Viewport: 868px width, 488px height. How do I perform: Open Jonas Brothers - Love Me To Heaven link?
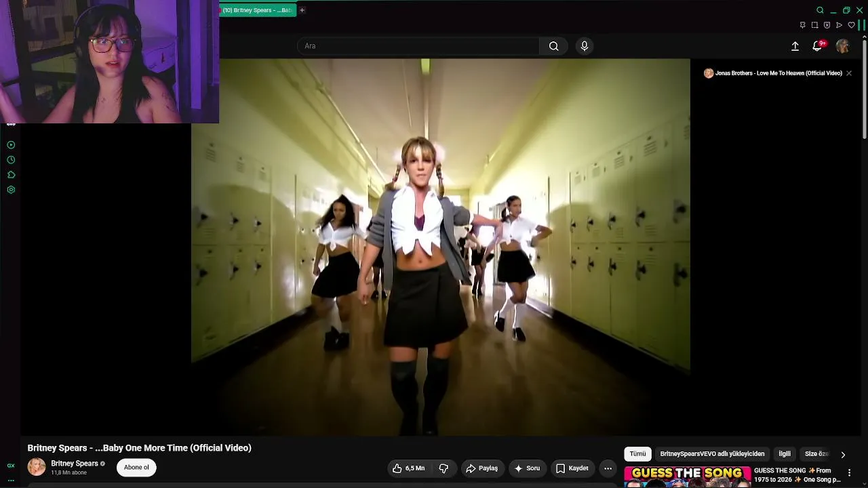pos(778,73)
